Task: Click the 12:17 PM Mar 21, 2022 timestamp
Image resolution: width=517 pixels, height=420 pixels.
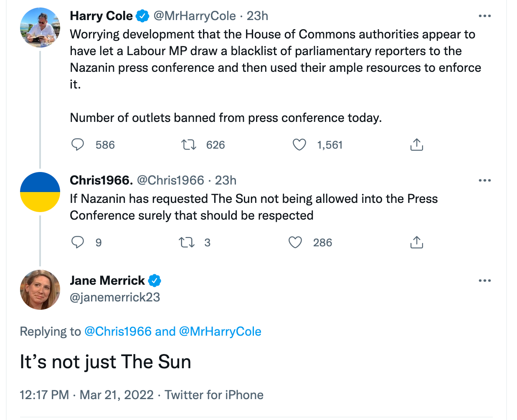Action: point(86,395)
